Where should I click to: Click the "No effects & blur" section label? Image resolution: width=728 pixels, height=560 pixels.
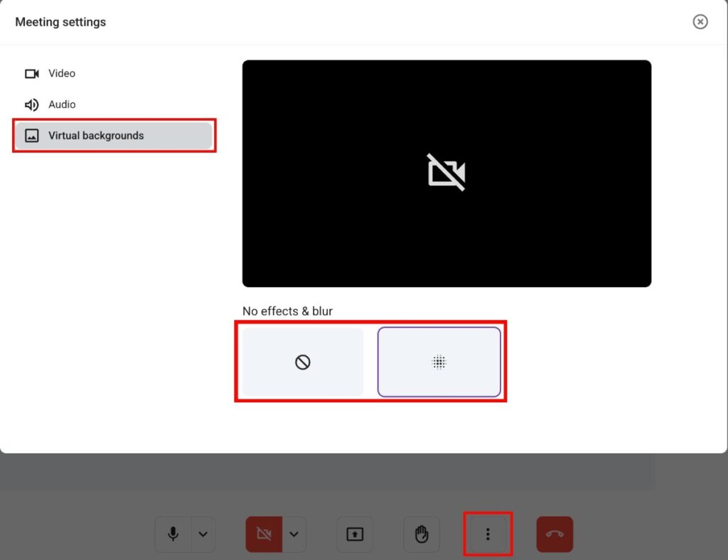[x=287, y=311]
